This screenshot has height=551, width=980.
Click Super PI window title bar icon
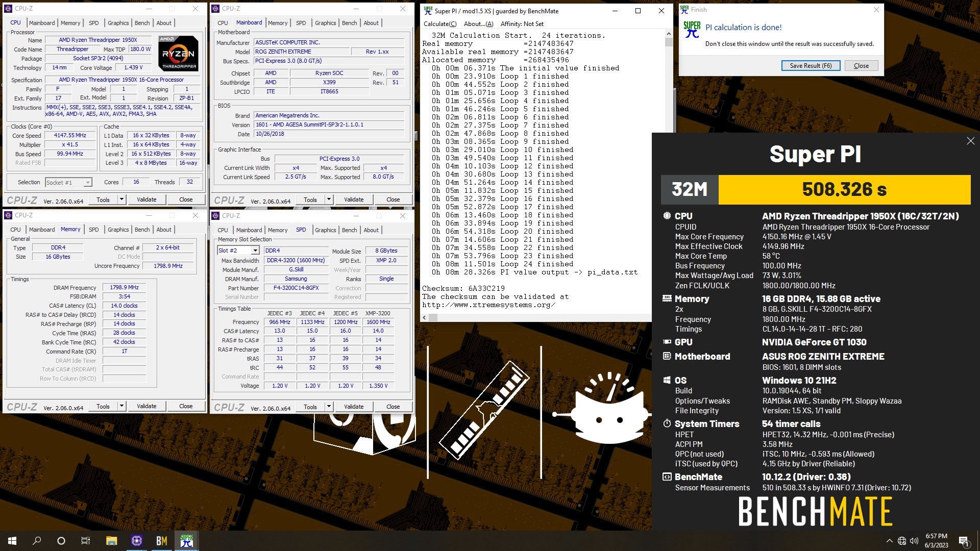click(x=428, y=11)
